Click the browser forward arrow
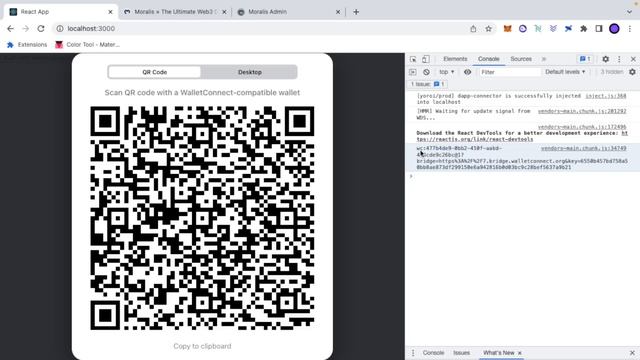The height and width of the screenshot is (360, 640). (26, 29)
